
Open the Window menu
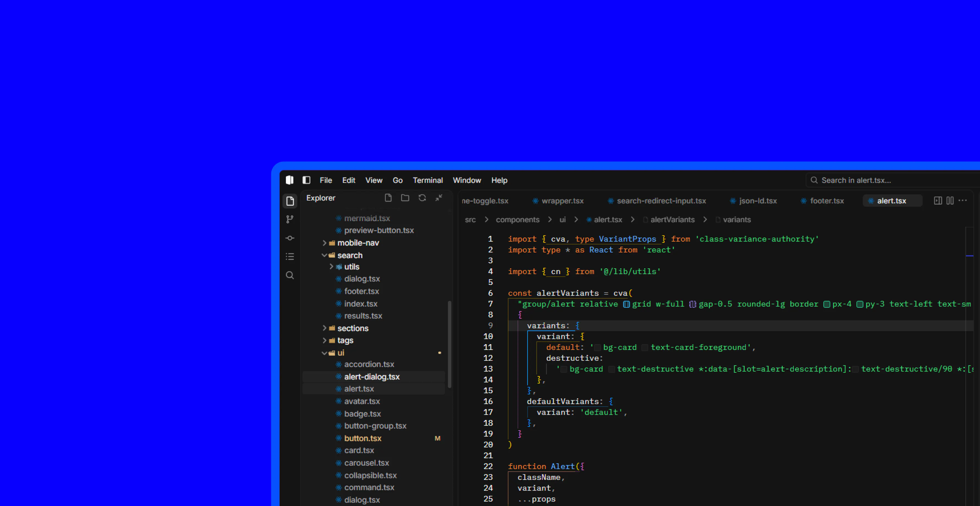467,180
